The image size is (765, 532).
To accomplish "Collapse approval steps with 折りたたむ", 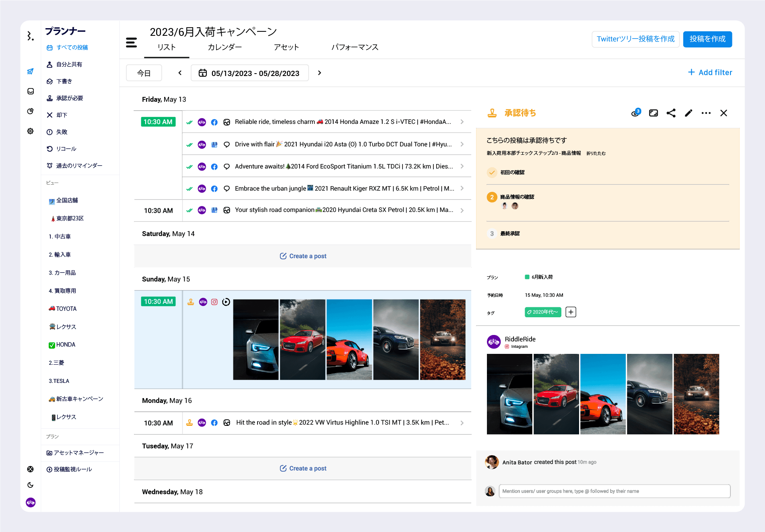I will (x=596, y=153).
